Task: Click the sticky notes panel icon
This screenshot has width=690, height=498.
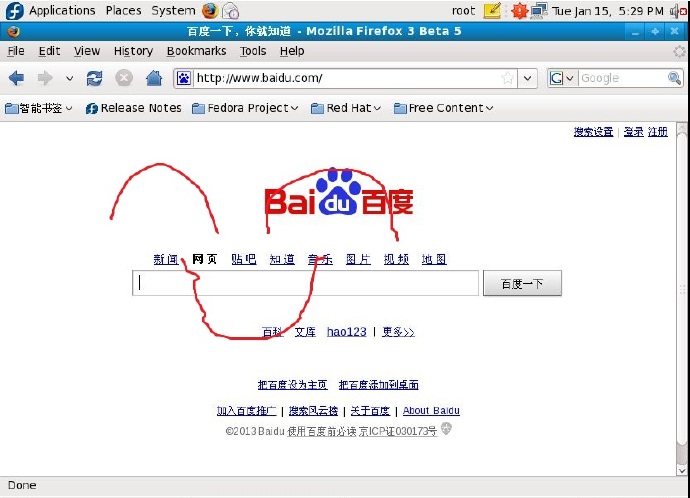Action: click(492, 11)
